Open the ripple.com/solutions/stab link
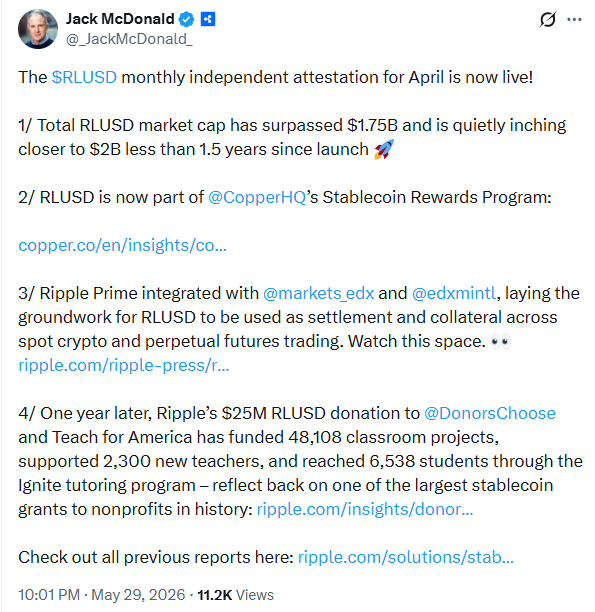Image resolution: width=595 pixels, height=612 pixels. [406, 557]
